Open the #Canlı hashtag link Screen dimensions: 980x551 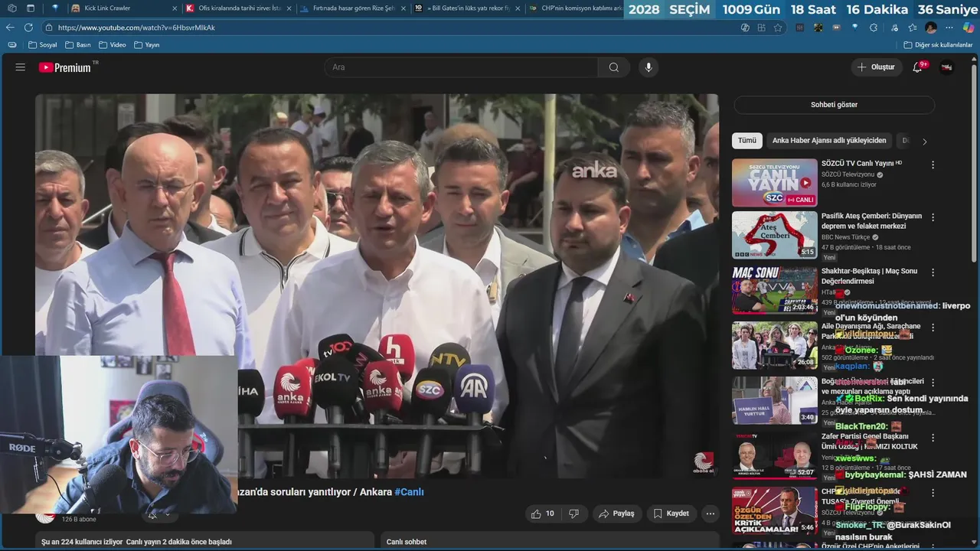(x=409, y=492)
